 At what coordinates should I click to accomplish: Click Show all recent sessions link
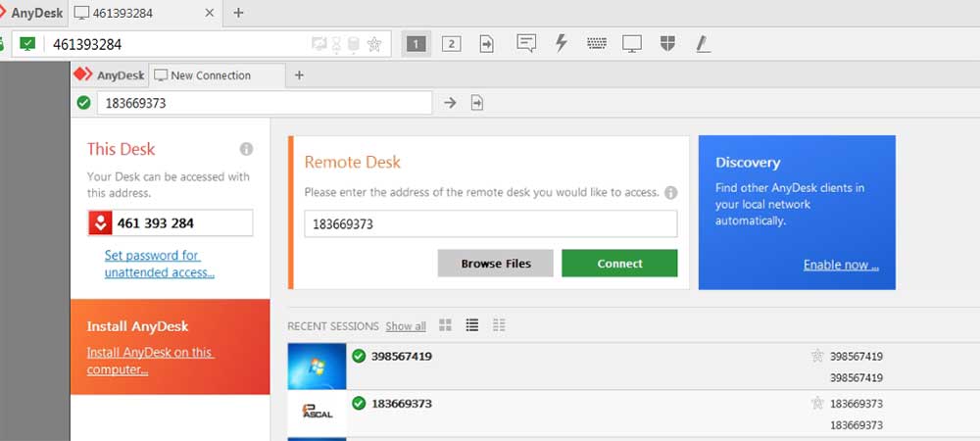pyautogui.click(x=406, y=325)
